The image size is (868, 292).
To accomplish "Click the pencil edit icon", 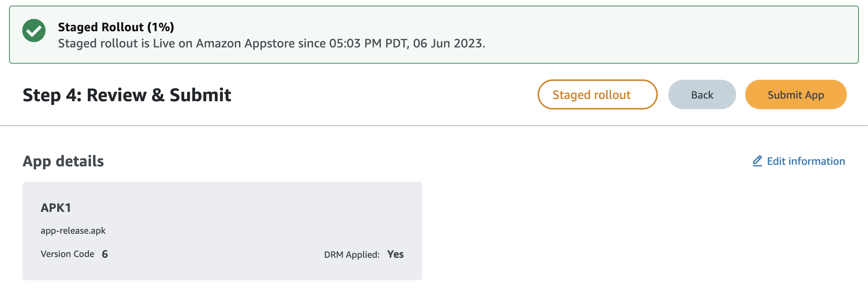I will tap(757, 161).
